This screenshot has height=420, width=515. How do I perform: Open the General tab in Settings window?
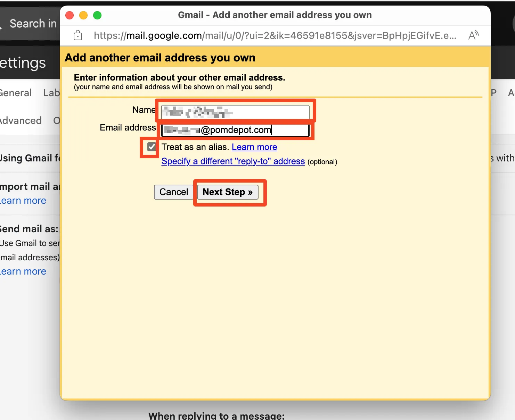[15, 93]
